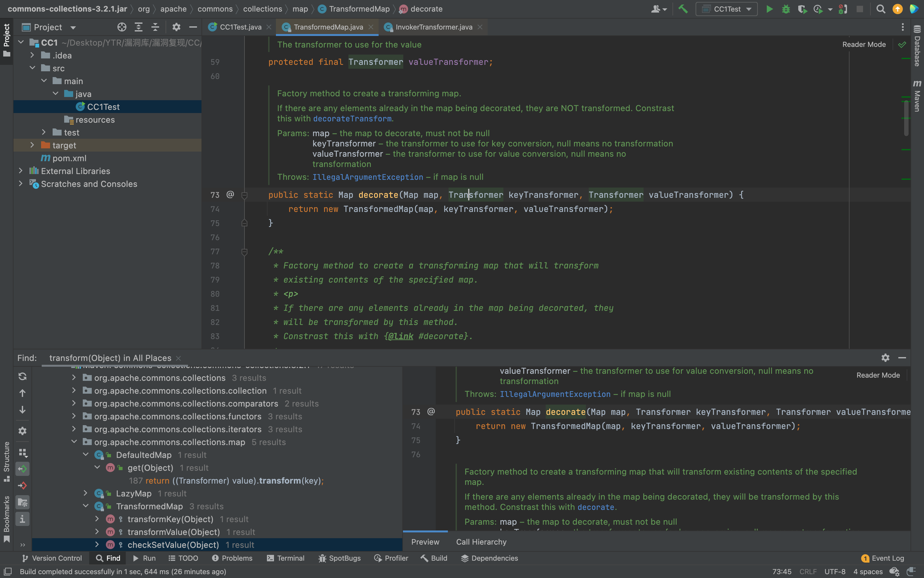Build the project with the hammer icon
This screenshot has height=578, width=924.
pyautogui.click(x=683, y=9)
